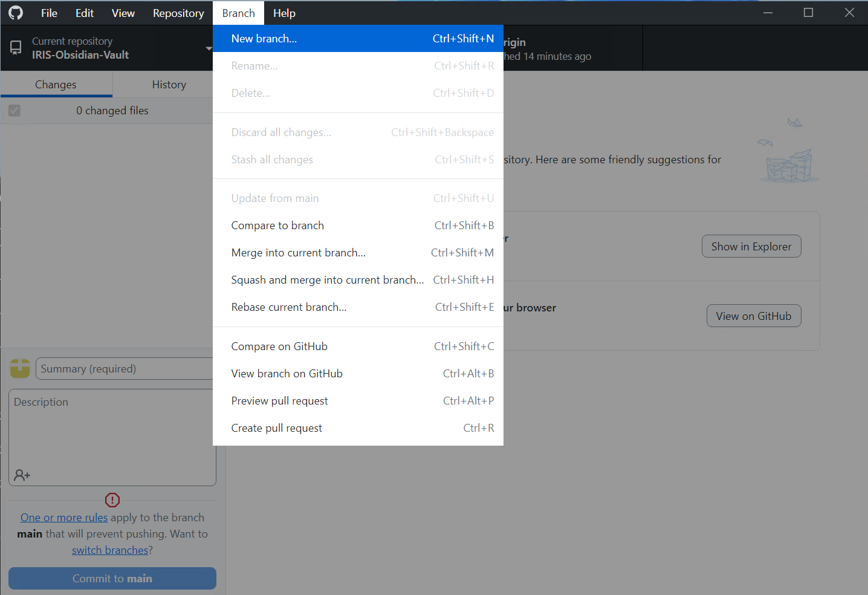868x595 pixels.
Task: Choose Preview pull request
Action: click(x=358, y=401)
